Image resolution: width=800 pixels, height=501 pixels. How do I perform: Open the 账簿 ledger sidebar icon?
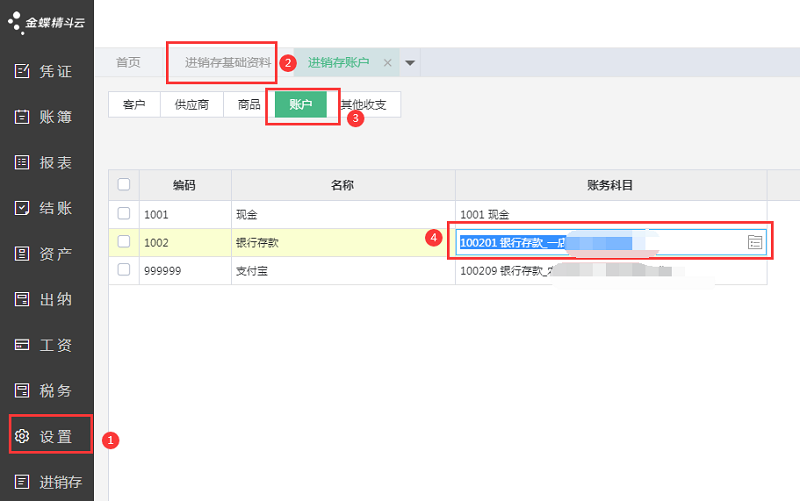(x=22, y=117)
